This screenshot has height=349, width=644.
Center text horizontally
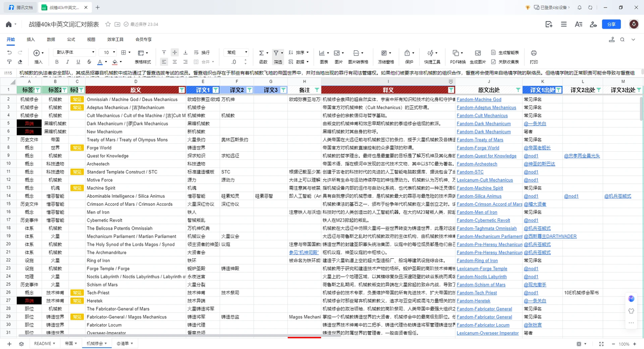(x=175, y=62)
